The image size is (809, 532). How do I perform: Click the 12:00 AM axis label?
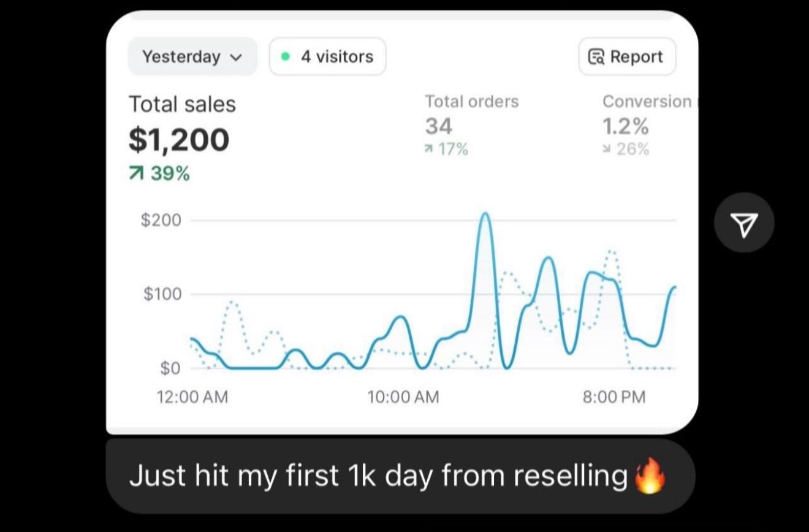(x=192, y=397)
